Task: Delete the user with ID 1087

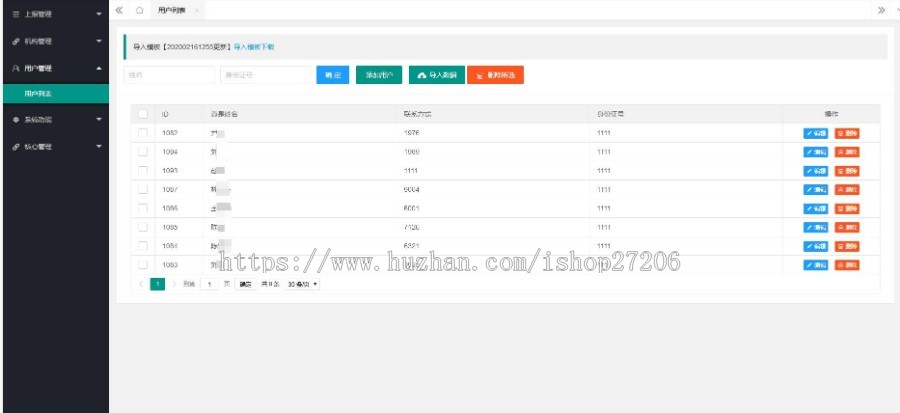Action: [847, 190]
